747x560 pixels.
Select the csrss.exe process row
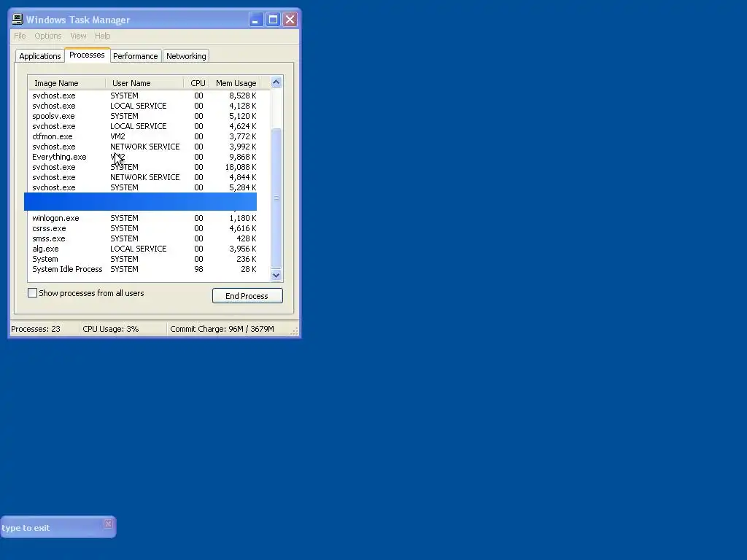click(x=144, y=228)
